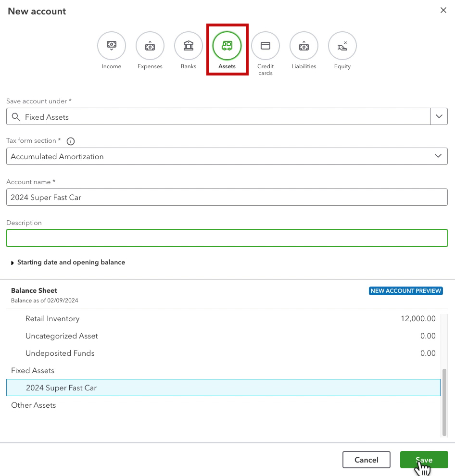Click the Retail Inventory row in preview
The image size is (455, 476).
click(223, 319)
